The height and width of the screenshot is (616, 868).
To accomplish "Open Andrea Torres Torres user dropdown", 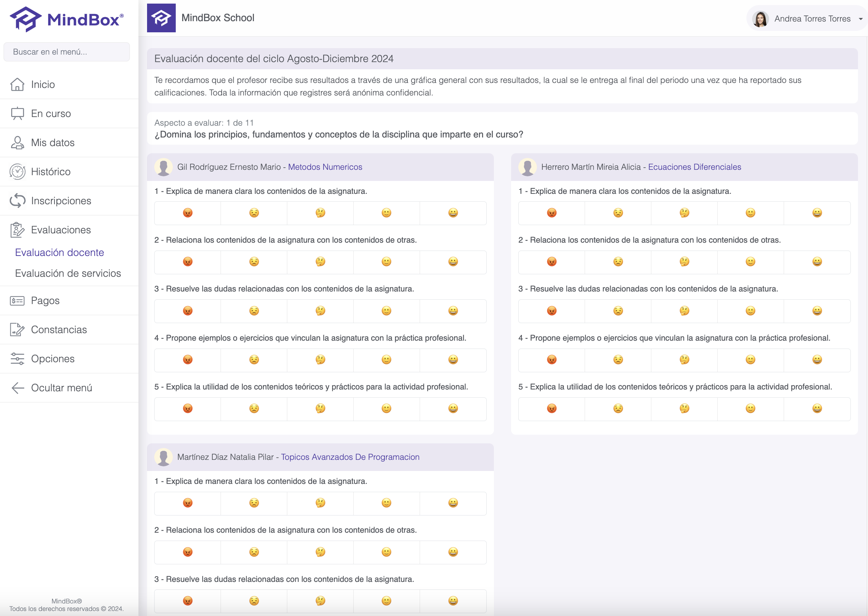I will point(807,19).
